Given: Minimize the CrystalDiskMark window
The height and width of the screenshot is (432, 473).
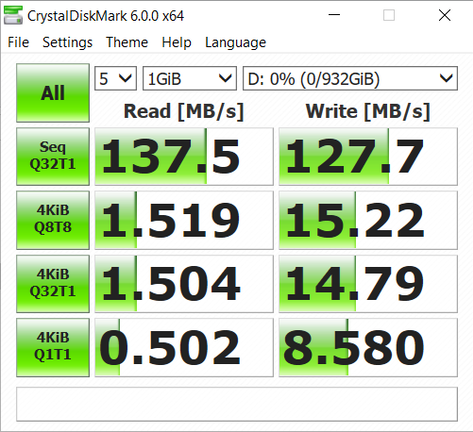Looking at the screenshot, I should pos(334,15).
